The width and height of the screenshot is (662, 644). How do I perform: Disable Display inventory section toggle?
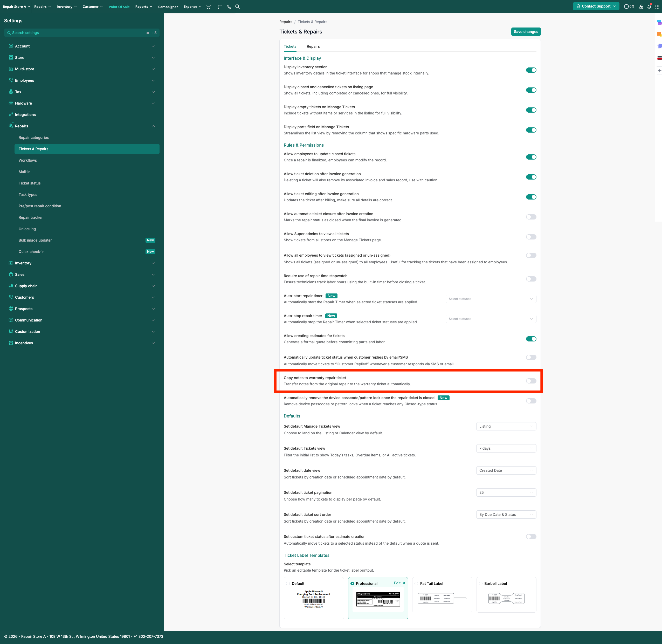(531, 70)
